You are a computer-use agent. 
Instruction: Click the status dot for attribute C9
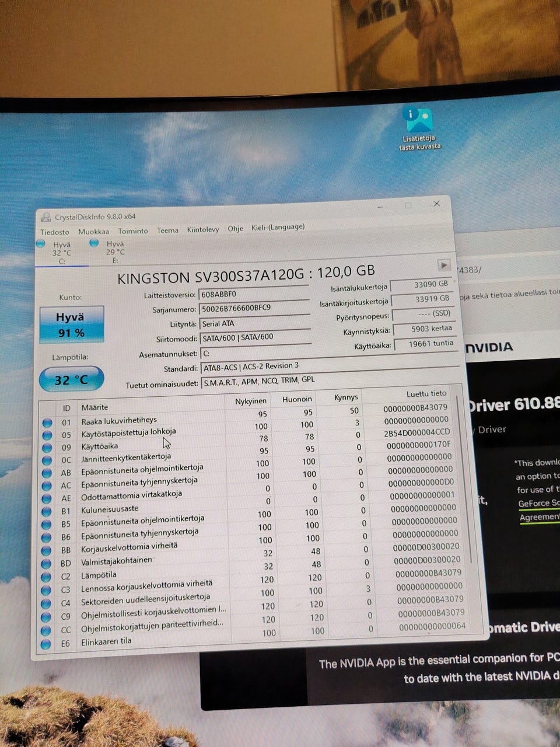tap(46, 617)
